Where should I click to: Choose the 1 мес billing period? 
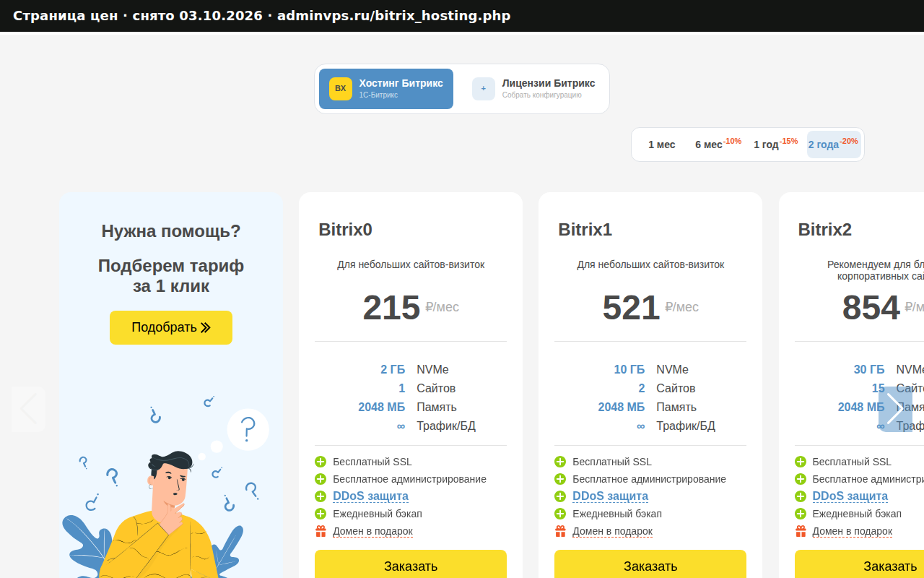point(662,144)
